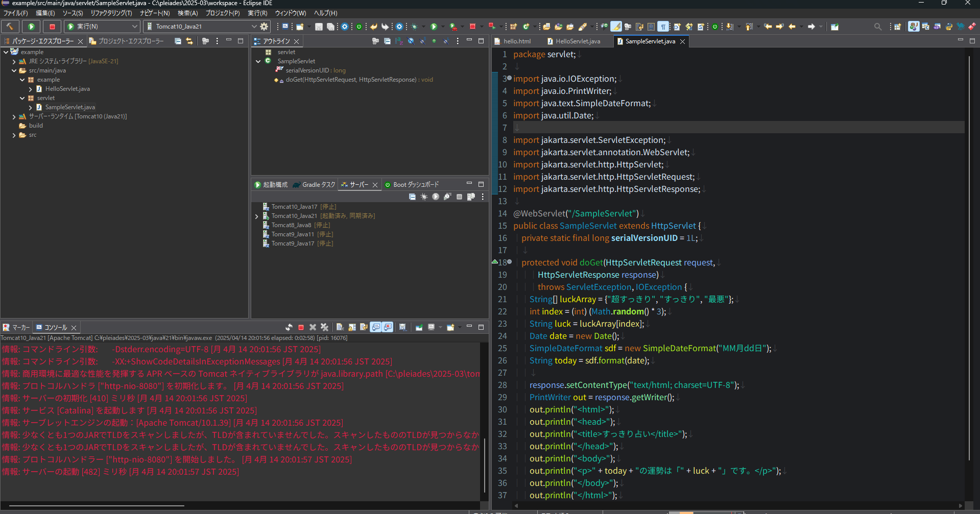Click collapse all icon in Package Explorer
The width and height of the screenshot is (980, 514).
pos(178,41)
